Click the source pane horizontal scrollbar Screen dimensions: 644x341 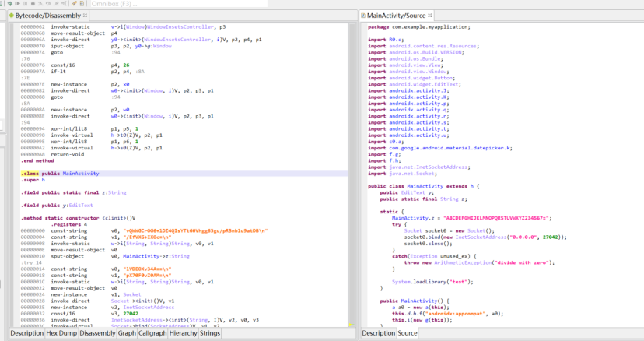click(x=498, y=323)
